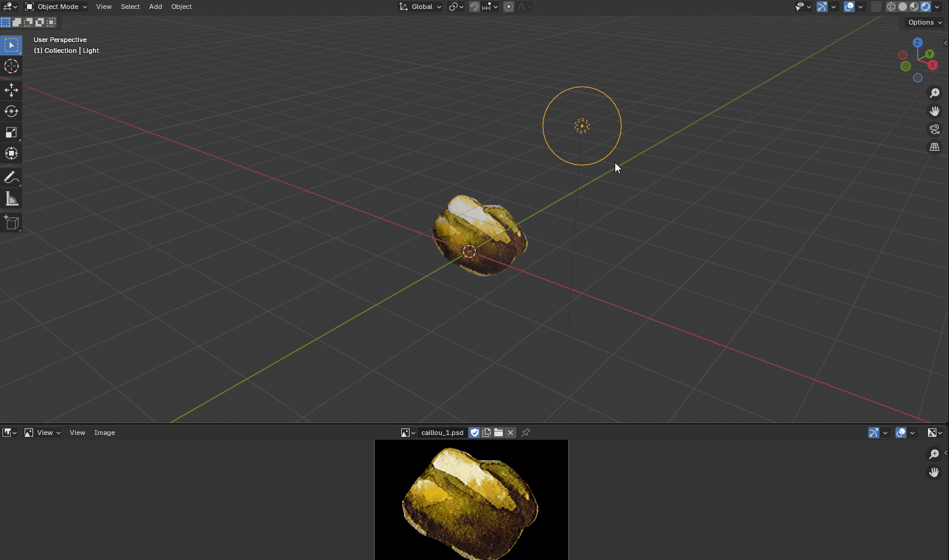
Task: Expand the viewport gizmo settings arrow
Action: [834, 7]
